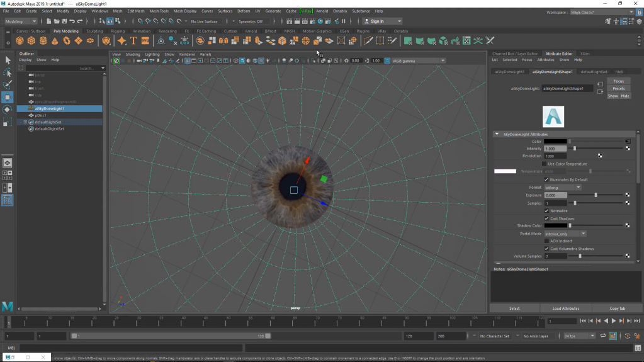This screenshot has width=644, height=362.
Task: Click the polygon cone shelf icon
Action: [x=55, y=41]
